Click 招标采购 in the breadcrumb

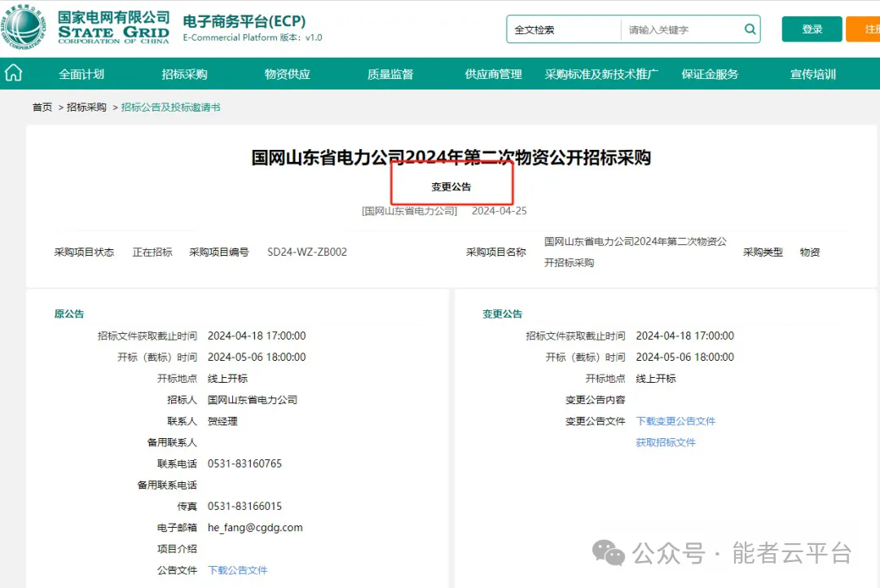click(x=86, y=108)
